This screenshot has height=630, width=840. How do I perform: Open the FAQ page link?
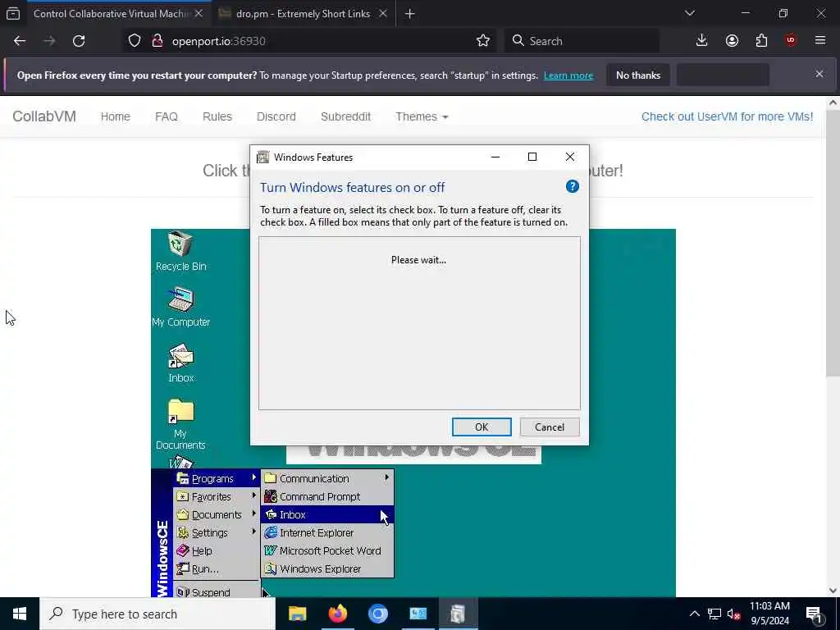[x=166, y=116]
